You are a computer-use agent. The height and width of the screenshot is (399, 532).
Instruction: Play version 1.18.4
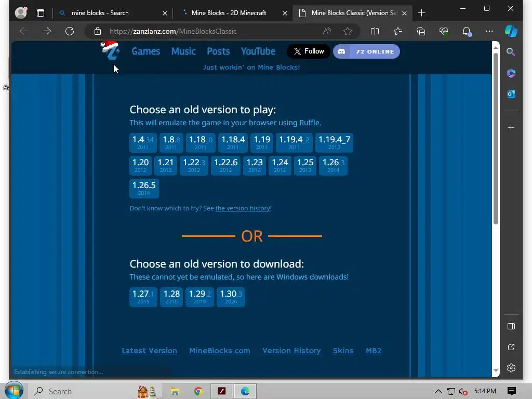[233, 142]
